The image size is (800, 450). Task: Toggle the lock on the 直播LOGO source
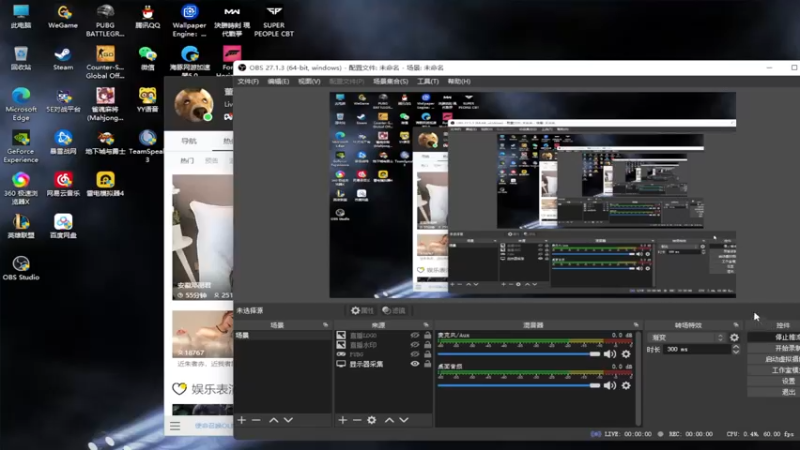(428, 335)
